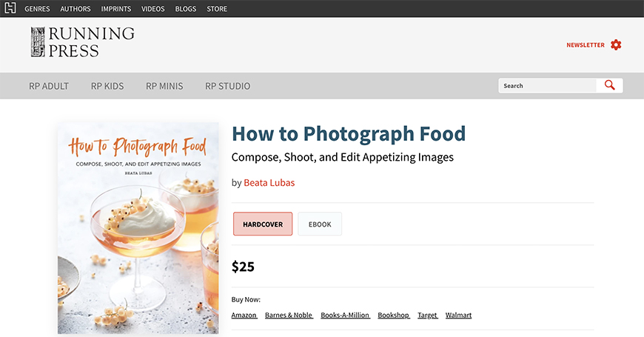Click the Hachette H logo icon
This screenshot has height=337, width=644.
pyautogui.click(x=10, y=8)
